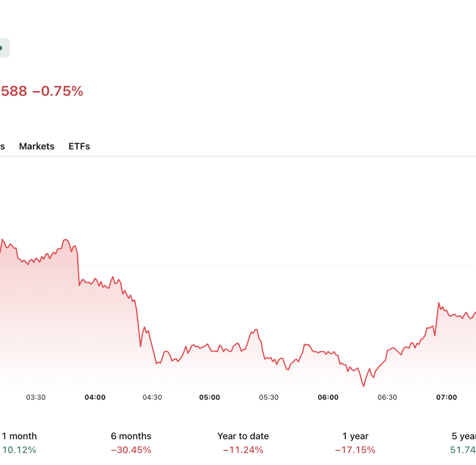Screen dimensions: 476x465
Task: Switch to the Markets tab
Action: coord(36,146)
